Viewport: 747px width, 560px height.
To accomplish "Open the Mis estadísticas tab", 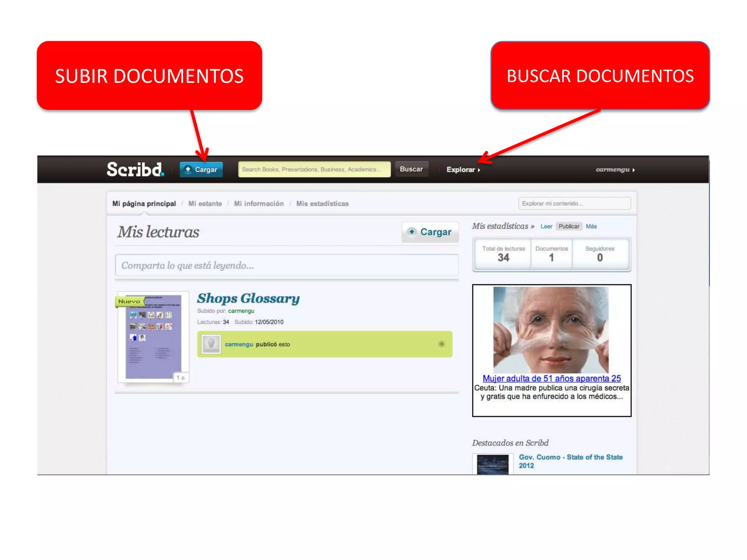I will 322,204.
